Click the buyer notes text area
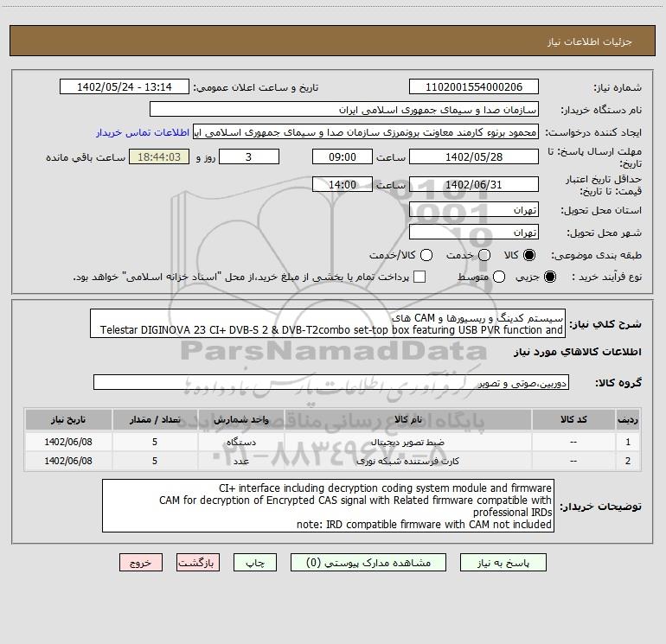Image resolution: width=666 pixels, height=644 pixels. pos(328,506)
